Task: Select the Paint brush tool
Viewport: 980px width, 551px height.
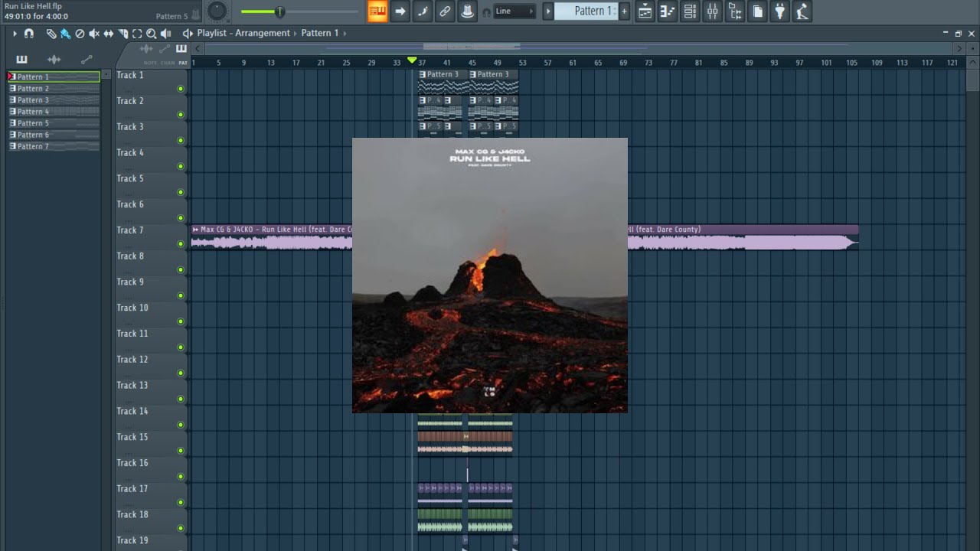Action: click(65, 34)
